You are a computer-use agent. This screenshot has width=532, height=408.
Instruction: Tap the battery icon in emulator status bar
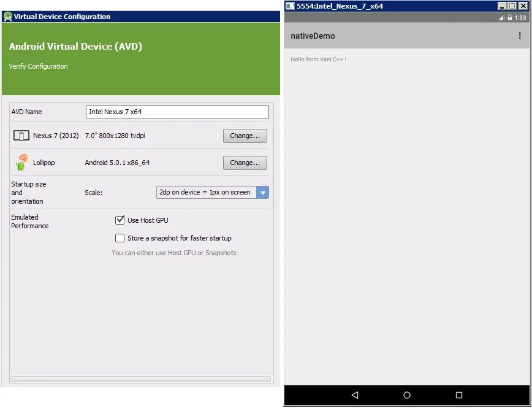(509, 18)
